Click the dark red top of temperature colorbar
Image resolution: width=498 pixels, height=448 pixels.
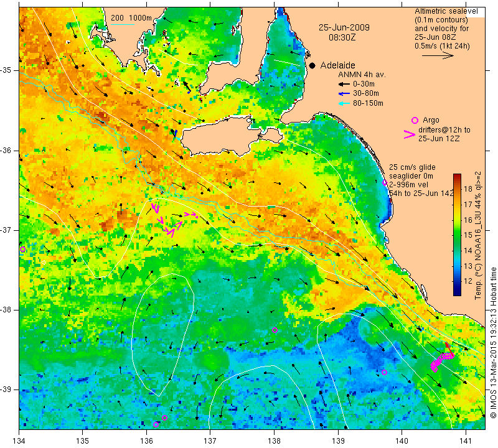point(457,177)
